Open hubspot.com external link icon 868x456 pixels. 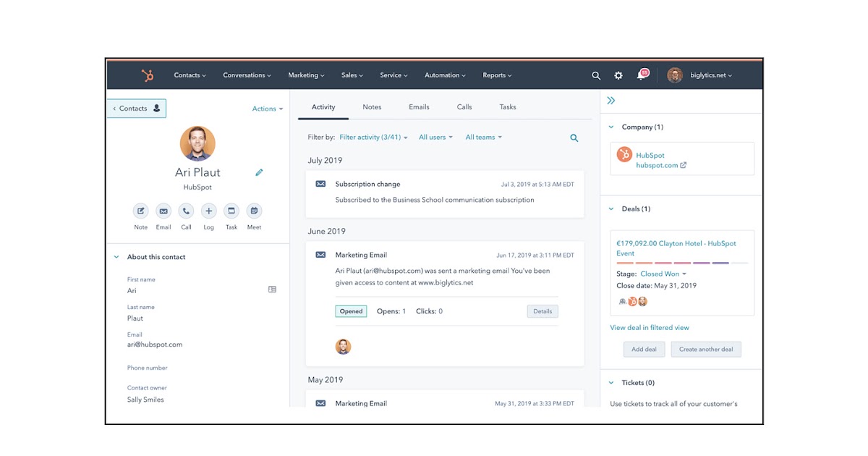coord(684,165)
